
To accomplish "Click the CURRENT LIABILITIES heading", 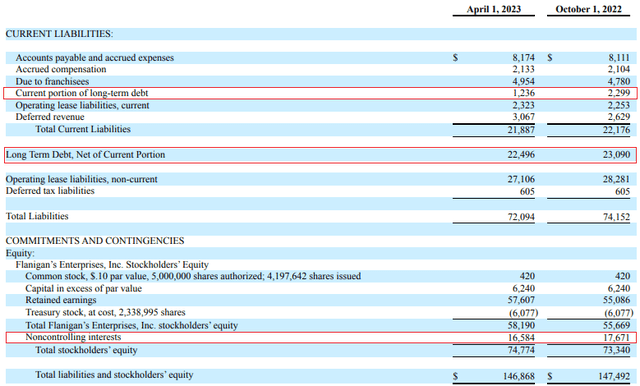I will (x=59, y=34).
